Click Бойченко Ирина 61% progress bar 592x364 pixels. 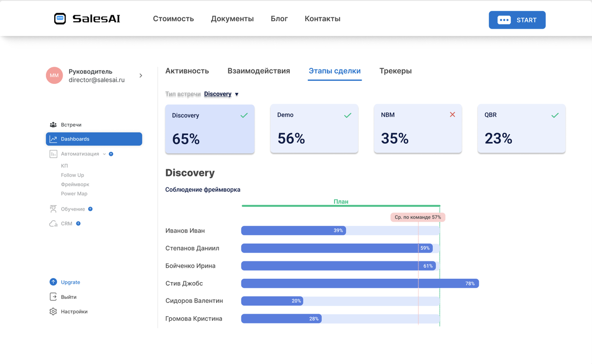(x=338, y=266)
